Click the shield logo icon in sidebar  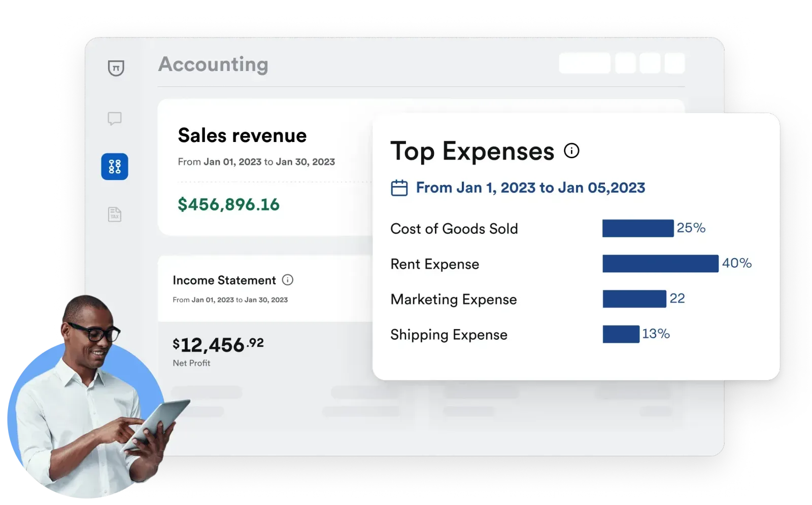[116, 67]
